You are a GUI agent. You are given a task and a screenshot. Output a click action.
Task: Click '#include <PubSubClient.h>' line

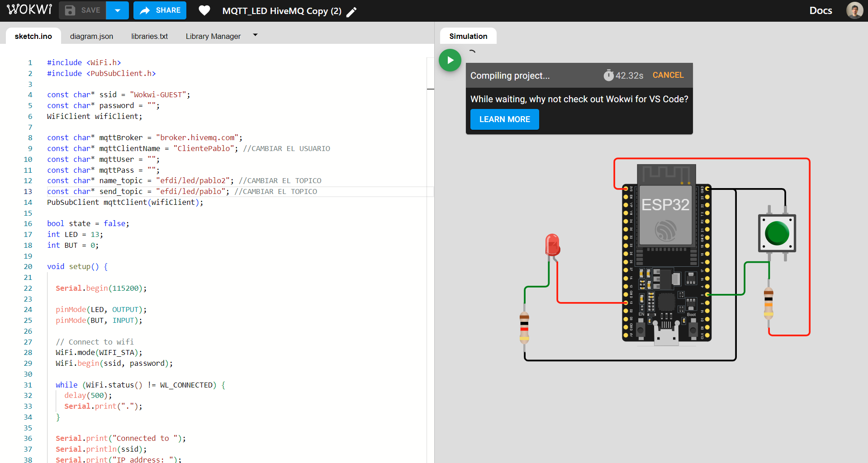click(101, 74)
